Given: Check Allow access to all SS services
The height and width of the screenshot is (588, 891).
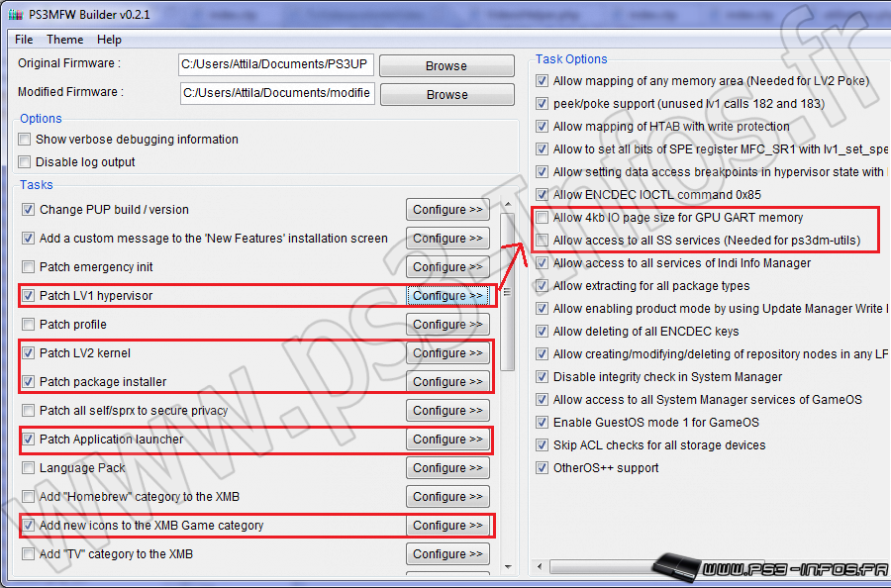Looking at the screenshot, I should coord(543,240).
